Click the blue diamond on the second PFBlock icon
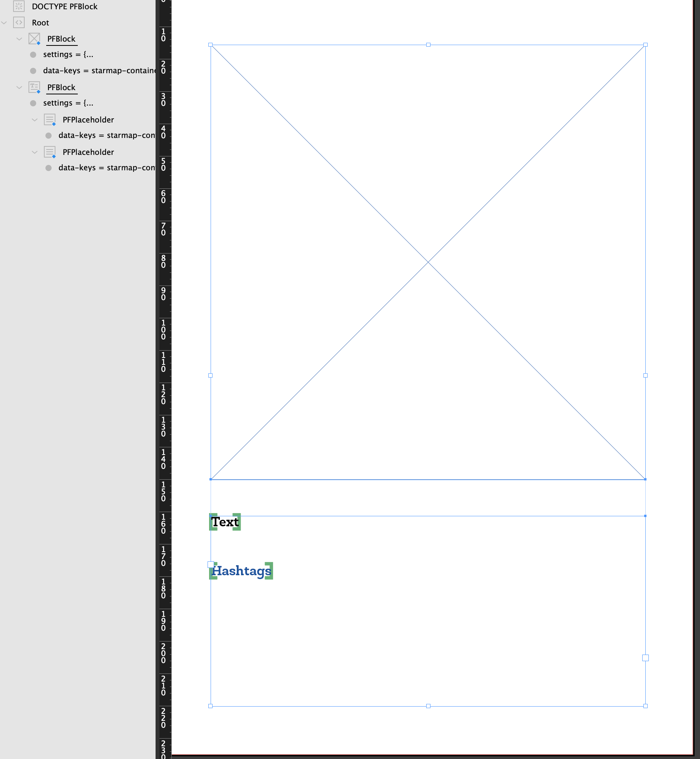Screen dimensions: 700x759 (x=39, y=92)
